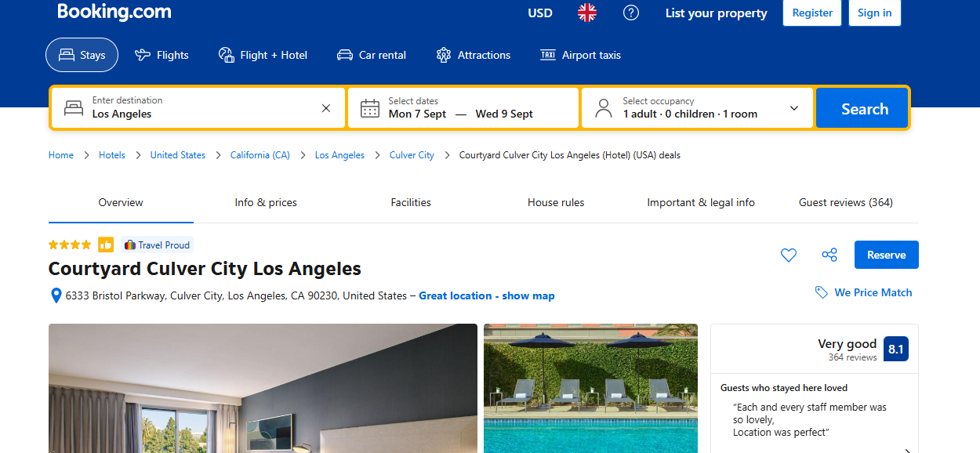Go to Car rental
This screenshot has height=453, width=980.
(x=372, y=55)
